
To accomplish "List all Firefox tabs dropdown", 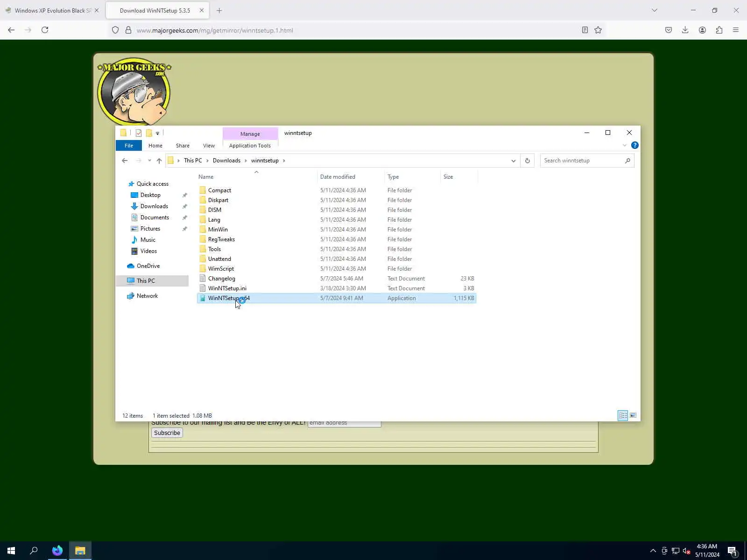I will tap(655, 10).
